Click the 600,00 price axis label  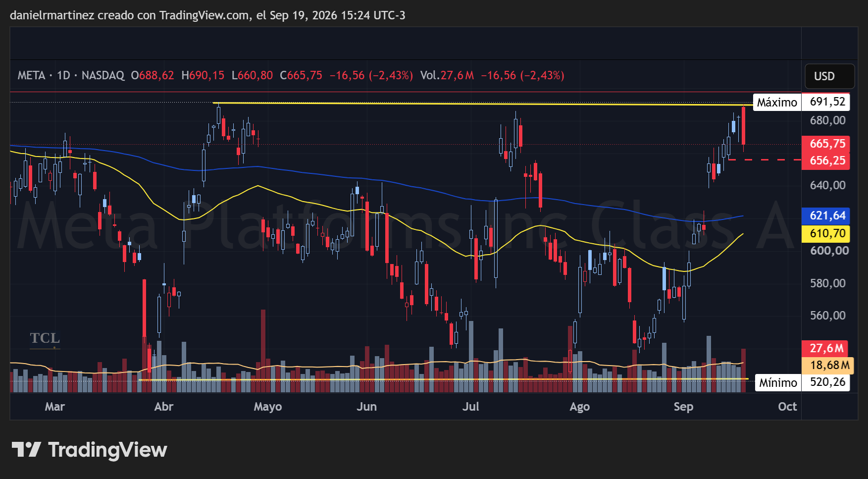pos(829,251)
